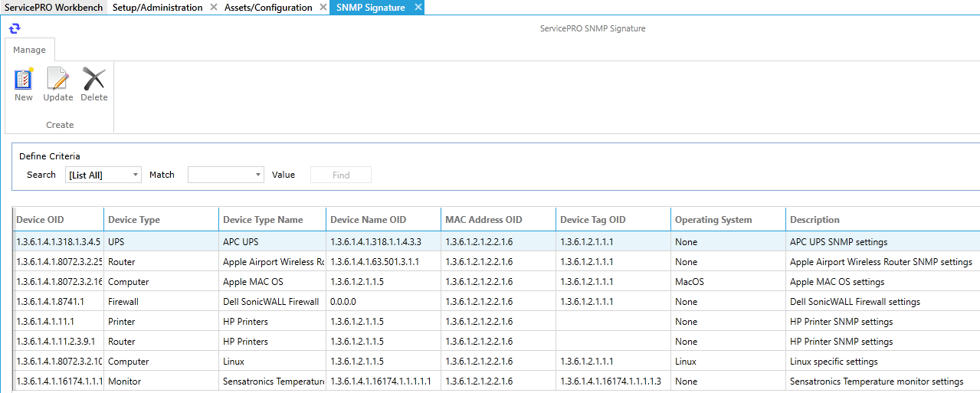Click the MacOS operating system cell

(728, 281)
